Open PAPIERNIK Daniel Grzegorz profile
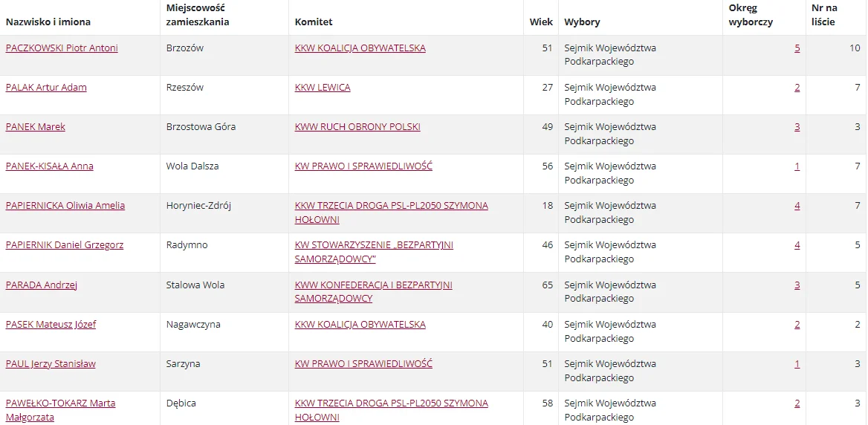 (x=64, y=245)
